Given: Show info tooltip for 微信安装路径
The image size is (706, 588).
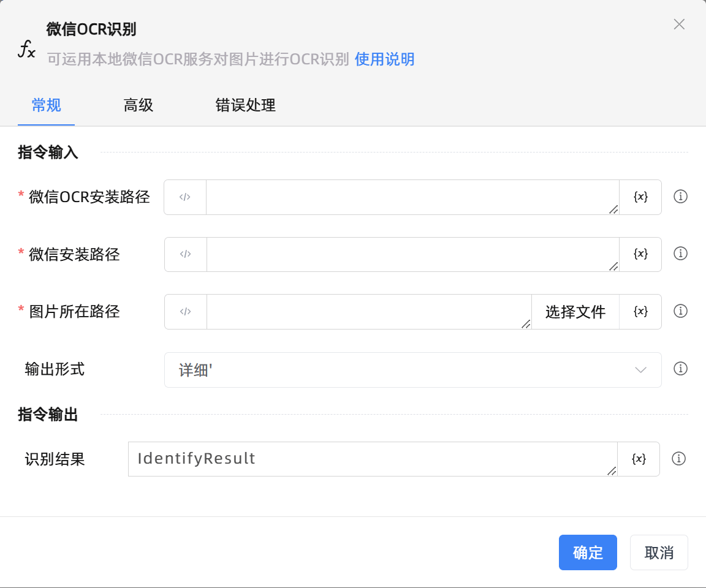Looking at the screenshot, I should [680, 254].
